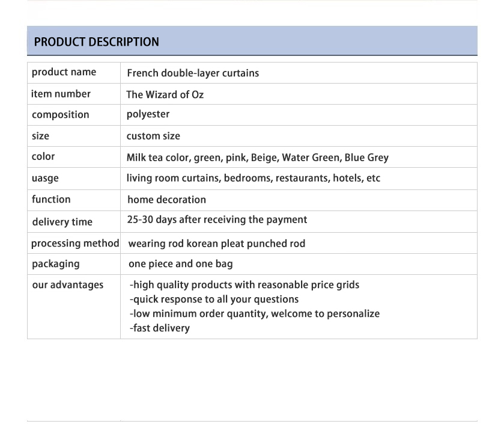Click the 'composition' row label

point(60,115)
